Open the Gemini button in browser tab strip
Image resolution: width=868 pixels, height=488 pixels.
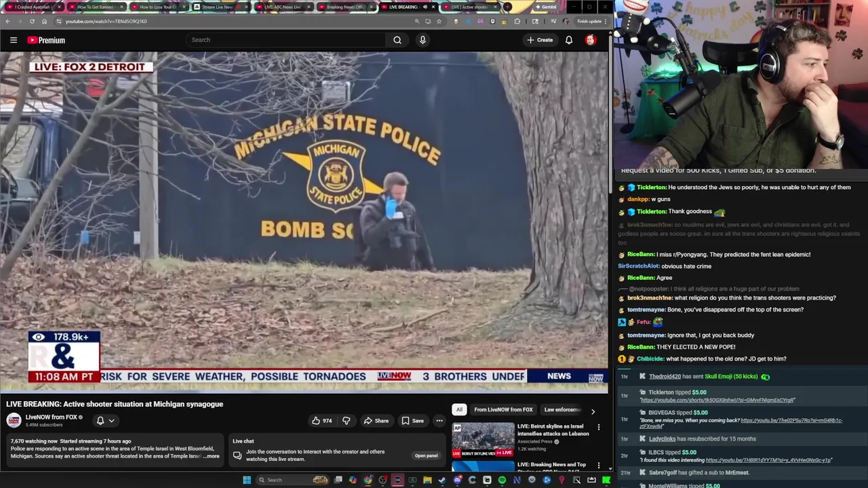547,7
